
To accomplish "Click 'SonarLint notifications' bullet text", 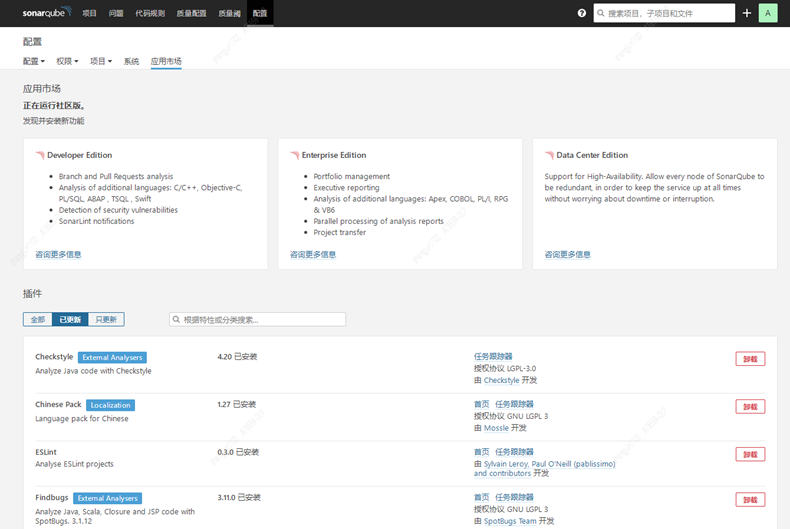I will pyautogui.click(x=96, y=221).
